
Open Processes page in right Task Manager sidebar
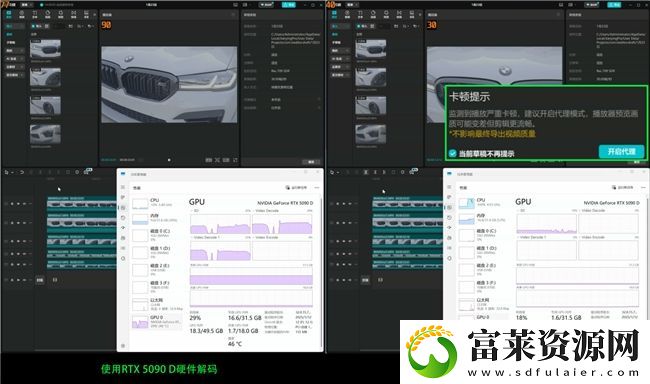pos(449,197)
